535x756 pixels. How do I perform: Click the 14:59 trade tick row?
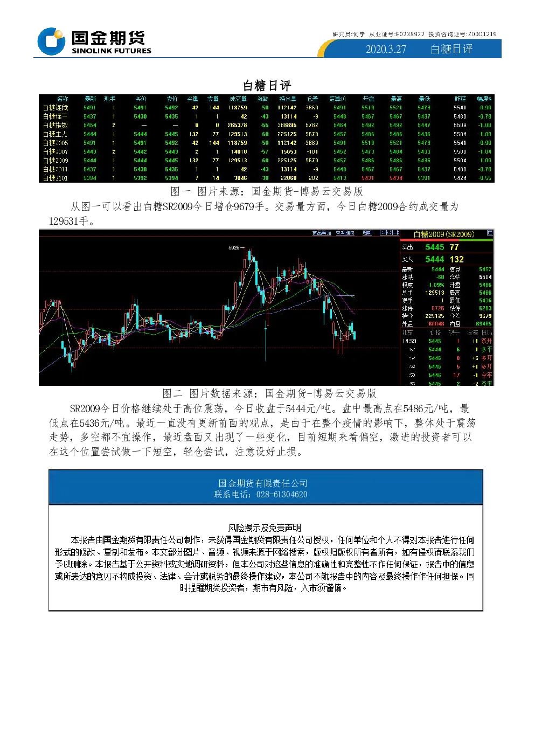pos(447,341)
